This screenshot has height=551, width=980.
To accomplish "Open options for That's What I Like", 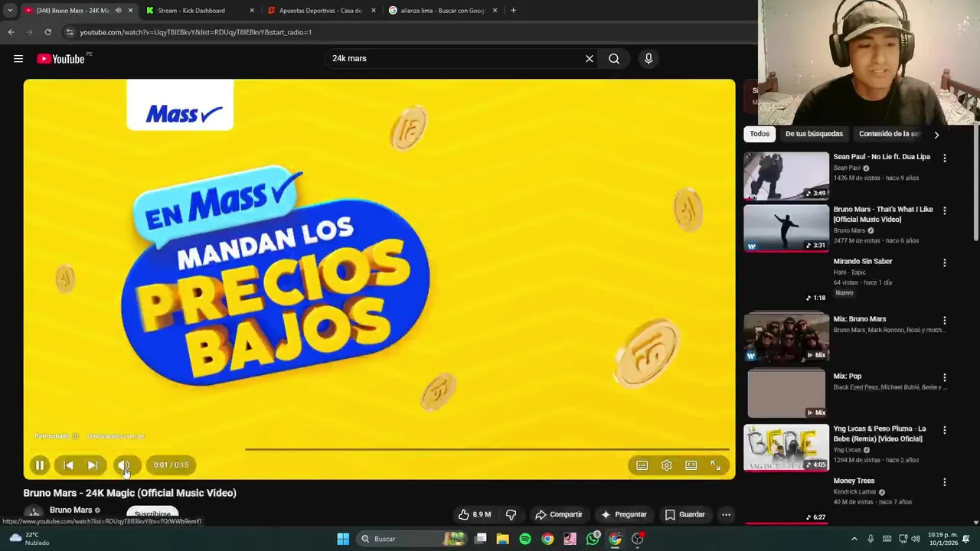I will point(945,210).
